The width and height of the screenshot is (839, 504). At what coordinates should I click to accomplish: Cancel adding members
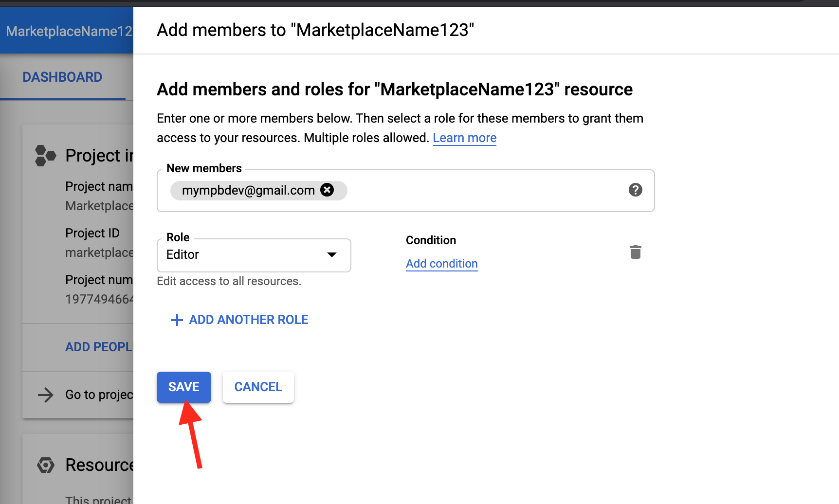pos(258,387)
